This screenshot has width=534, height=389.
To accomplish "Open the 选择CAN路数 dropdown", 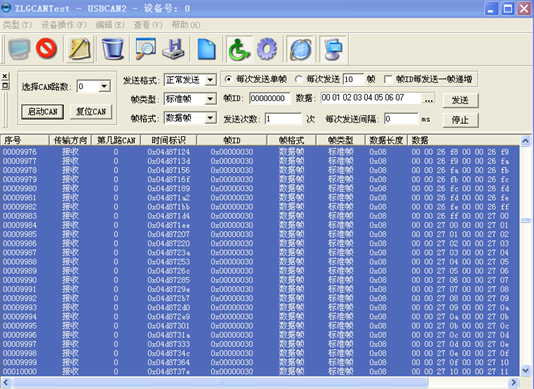I will coord(104,87).
